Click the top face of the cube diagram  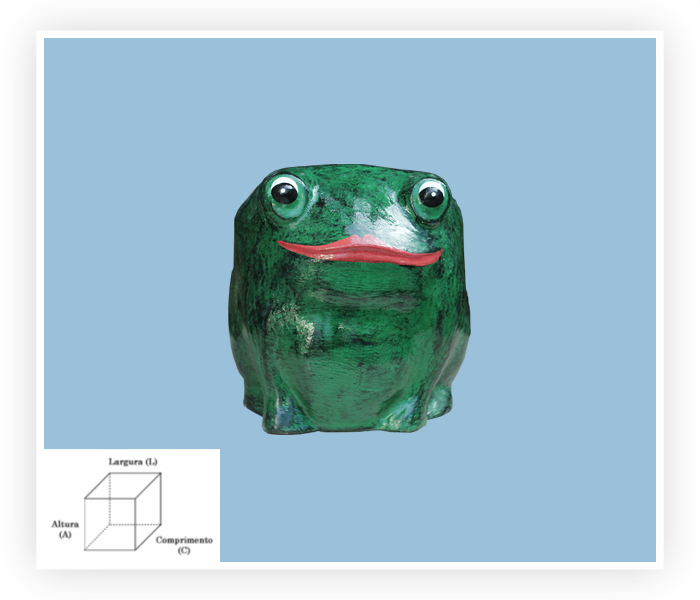pyautogui.click(x=123, y=486)
